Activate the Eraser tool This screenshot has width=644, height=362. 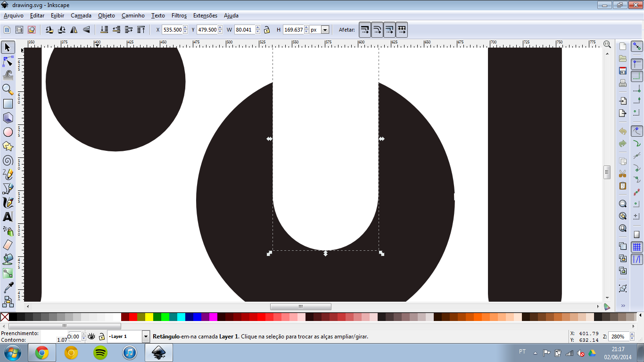tap(8, 245)
